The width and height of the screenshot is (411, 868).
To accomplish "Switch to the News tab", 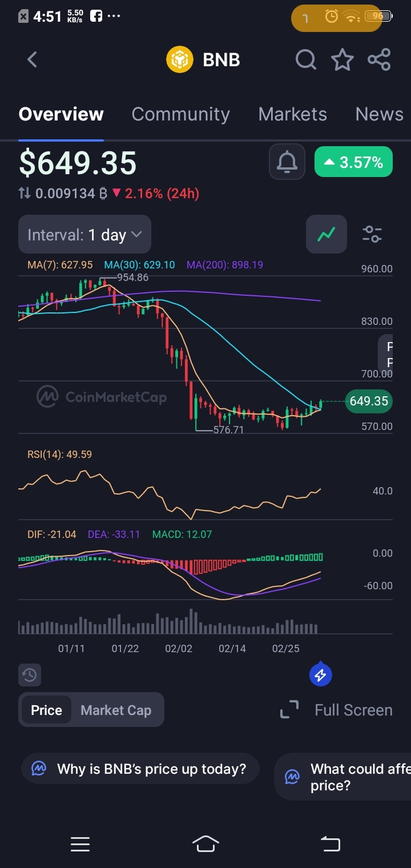I will pos(379,114).
